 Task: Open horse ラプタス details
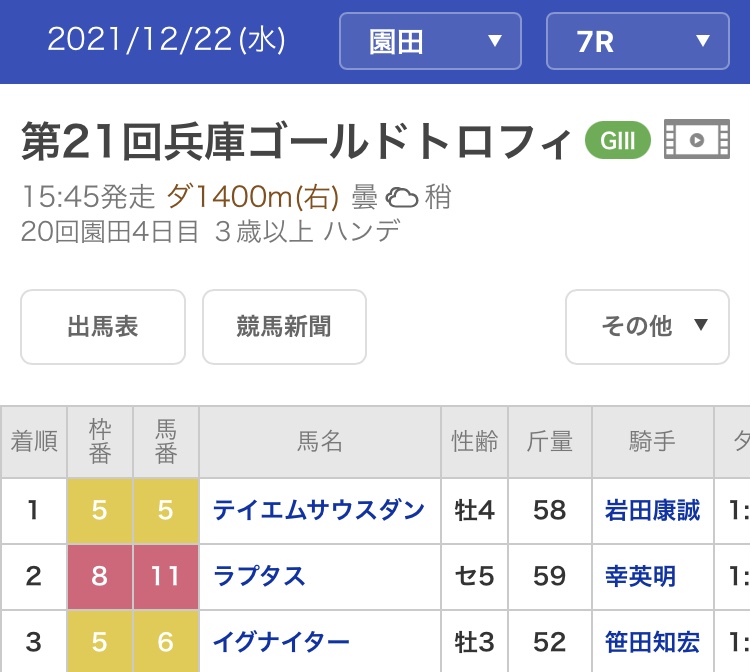(x=259, y=576)
